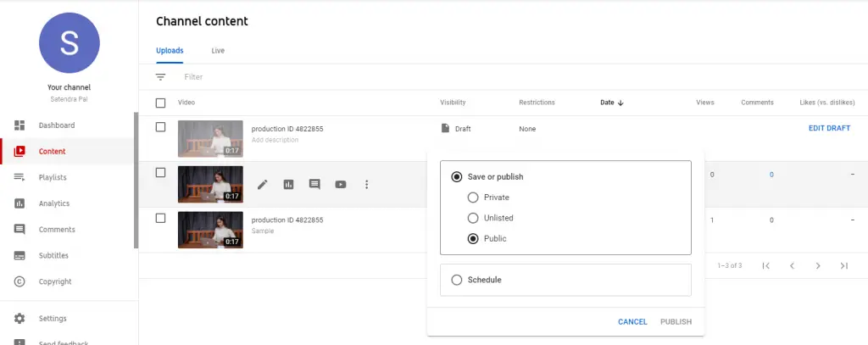868x345 pixels.
Task: Open Copyright text in sidebar
Action: (x=55, y=281)
